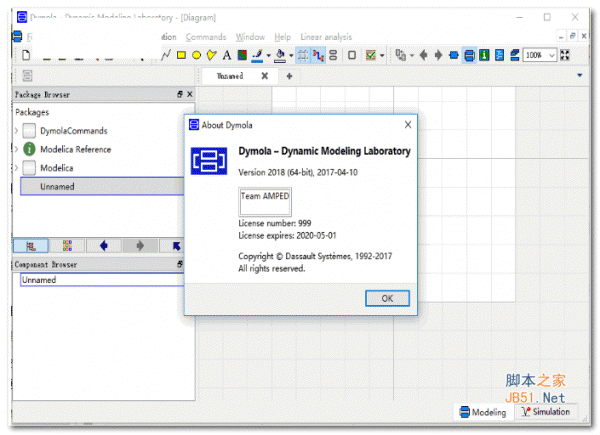Expand the DymolaCommands package
This screenshot has height=435, width=600.
click(x=16, y=131)
